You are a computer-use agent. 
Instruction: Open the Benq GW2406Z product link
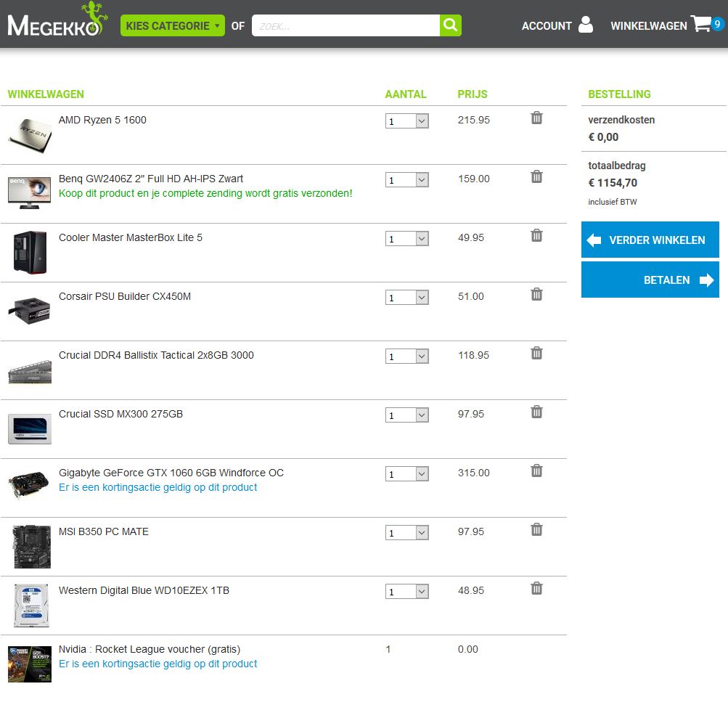tap(151, 179)
